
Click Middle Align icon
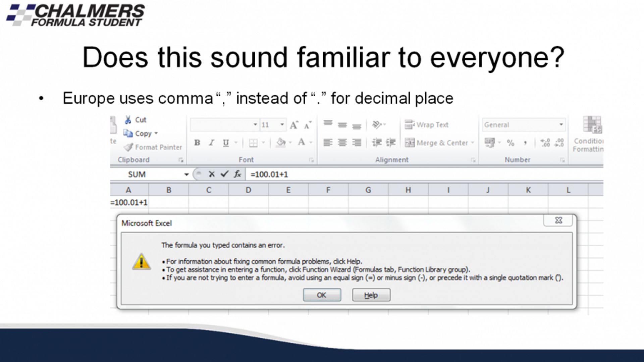pos(342,125)
